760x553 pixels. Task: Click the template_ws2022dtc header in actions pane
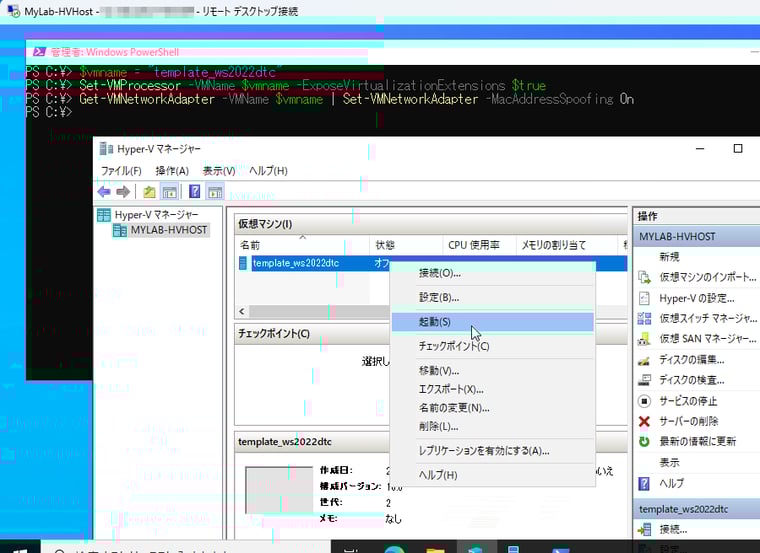click(697, 509)
